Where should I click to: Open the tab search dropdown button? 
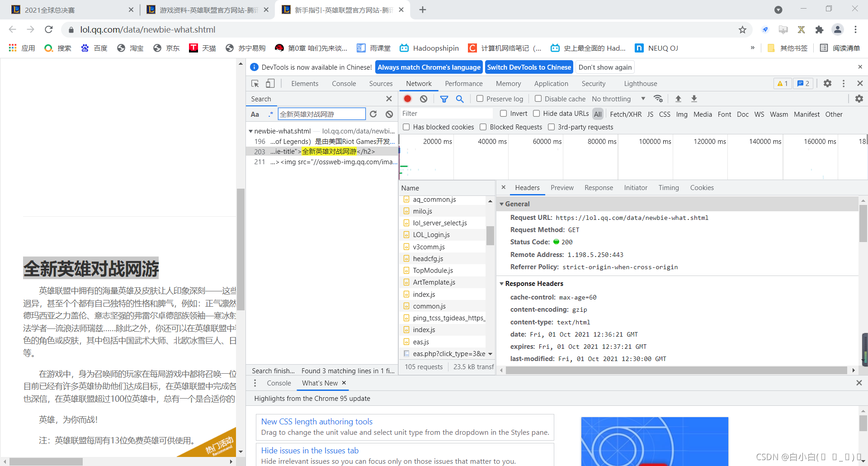pos(778,10)
